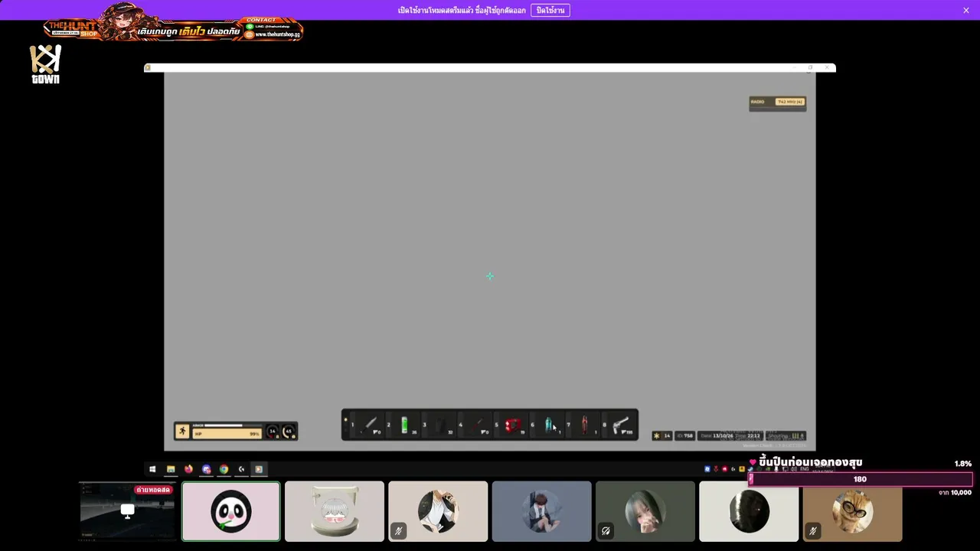Select the cyan bottle in hotbar slot 6

click(549, 425)
